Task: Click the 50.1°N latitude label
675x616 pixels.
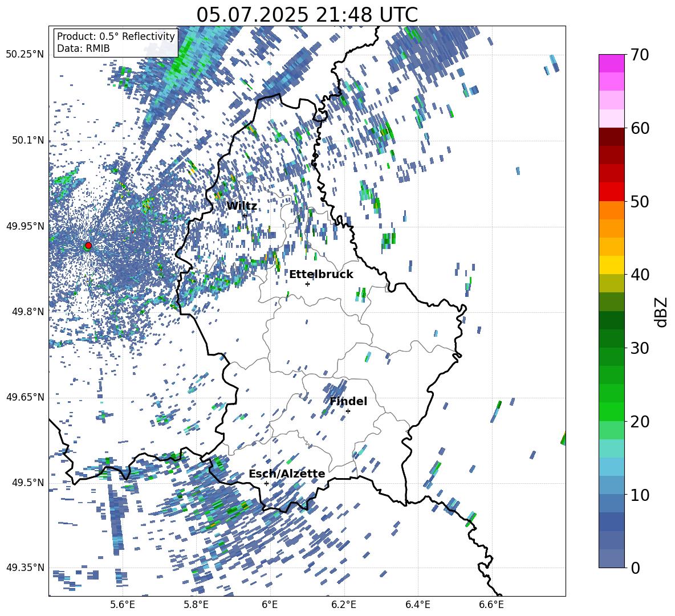Action: pyautogui.click(x=28, y=140)
